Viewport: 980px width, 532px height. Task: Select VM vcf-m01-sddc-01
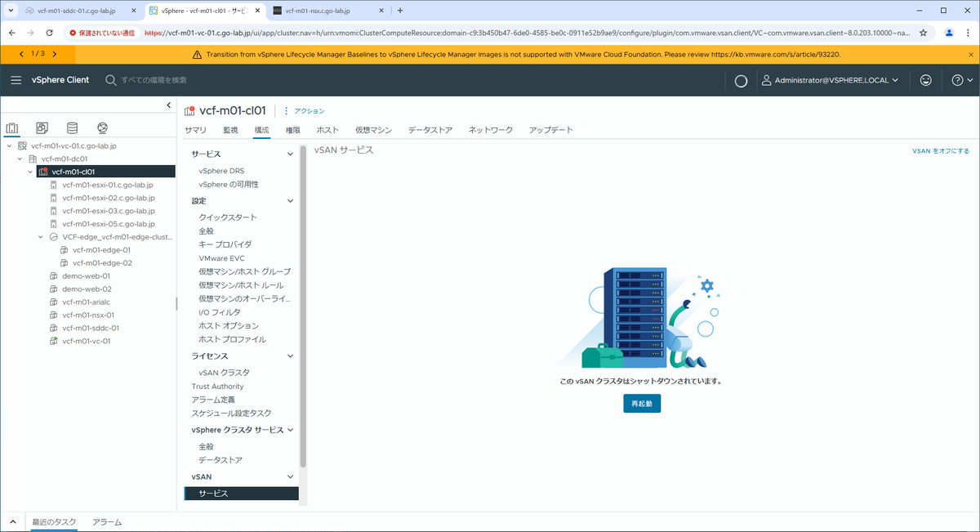tap(91, 328)
